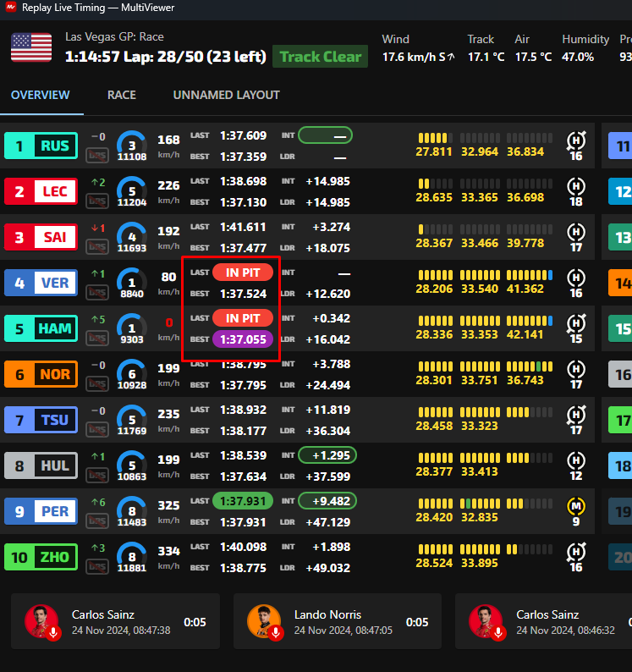Click the 1:38.698 last lap for LEC

click(243, 181)
